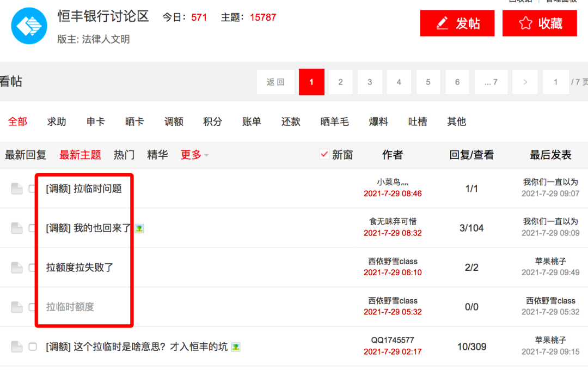
Task: Go to page 4
Action: 399,82
